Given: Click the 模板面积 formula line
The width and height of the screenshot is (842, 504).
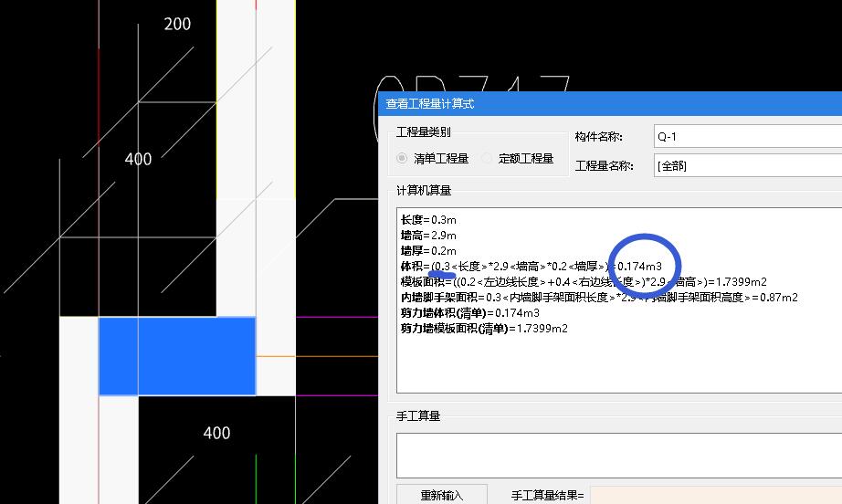Looking at the screenshot, I should point(584,282).
